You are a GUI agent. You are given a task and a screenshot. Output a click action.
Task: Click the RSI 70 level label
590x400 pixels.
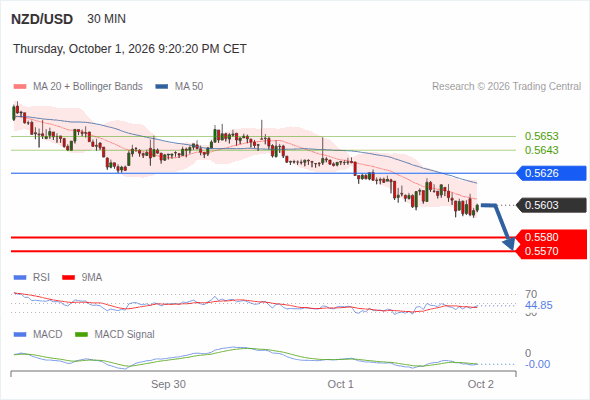[x=531, y=294]
